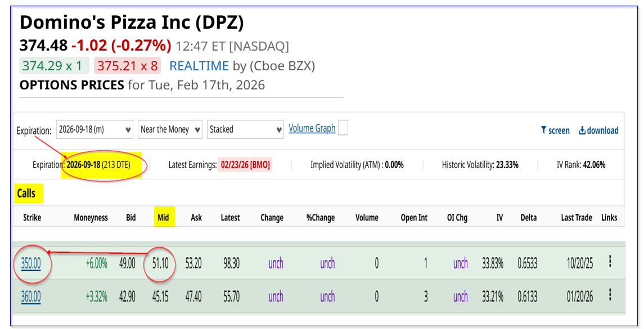Open the Stacked view dropdown

pyautogui.click(x=246, y=129)
